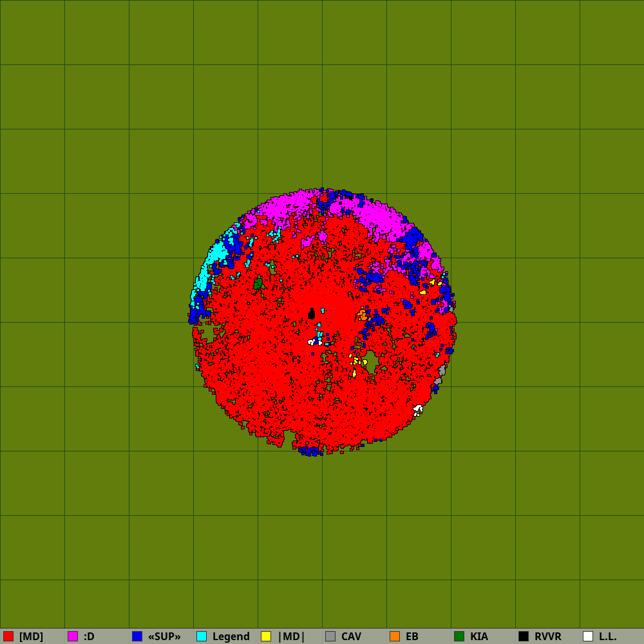The width and height of the screenshot is (644, 644).
Task: Select the |MD| label in legend
Action: pos(292,636)
